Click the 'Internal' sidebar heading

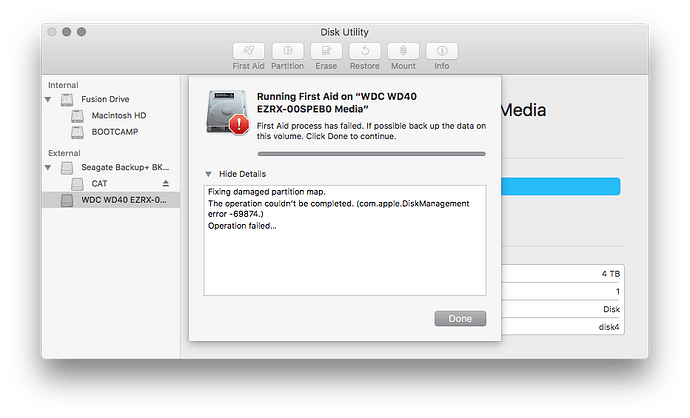63,85
